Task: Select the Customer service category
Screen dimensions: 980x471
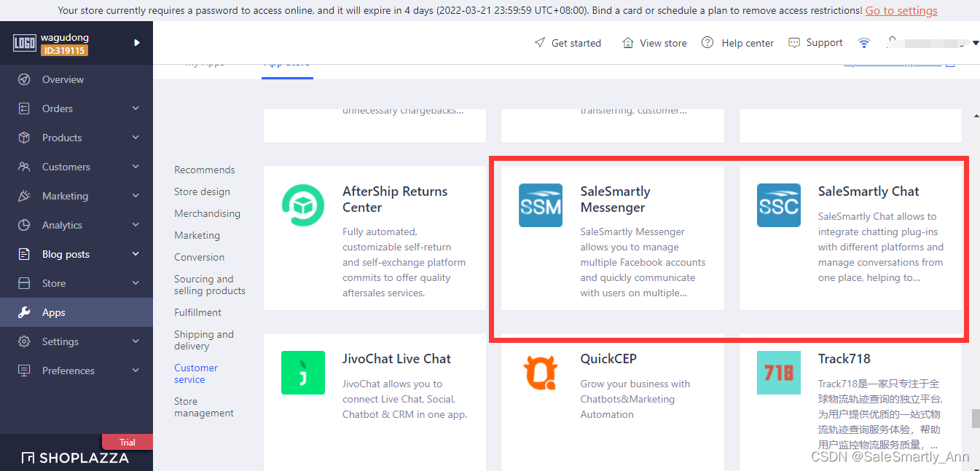Action: click(196, 373)
